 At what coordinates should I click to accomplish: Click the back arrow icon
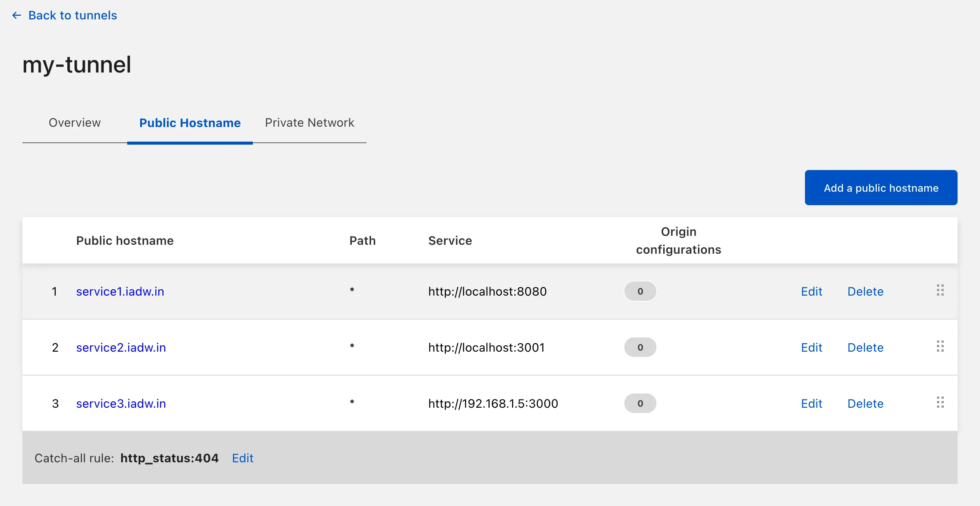pos(16,15)
